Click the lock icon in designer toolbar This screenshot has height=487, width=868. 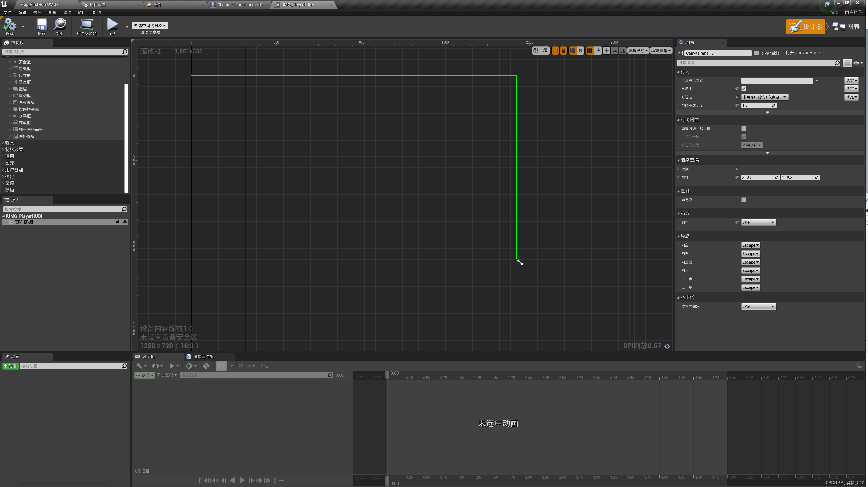[x=563, y=51]
